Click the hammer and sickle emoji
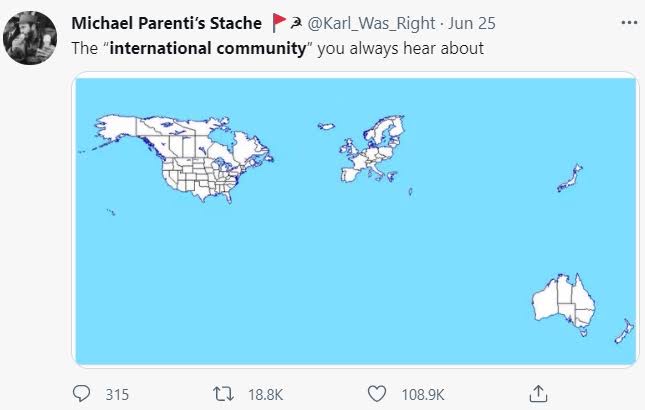The height and width of the screenshot is (410, 645). (295, 23)
